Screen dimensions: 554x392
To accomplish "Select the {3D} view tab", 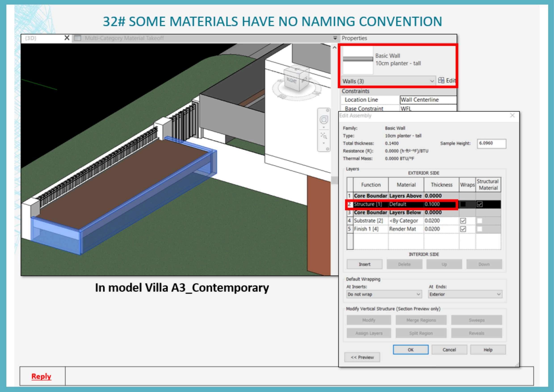I will (31, 38).
